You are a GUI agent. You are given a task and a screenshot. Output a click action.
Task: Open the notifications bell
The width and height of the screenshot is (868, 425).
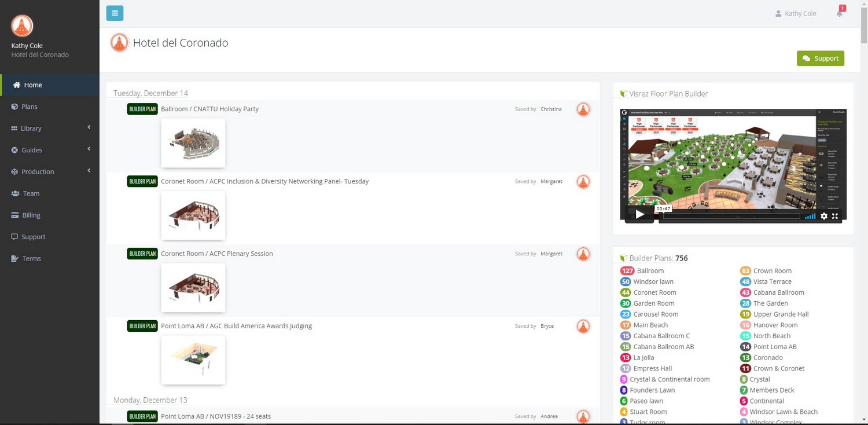click(840, 13)
